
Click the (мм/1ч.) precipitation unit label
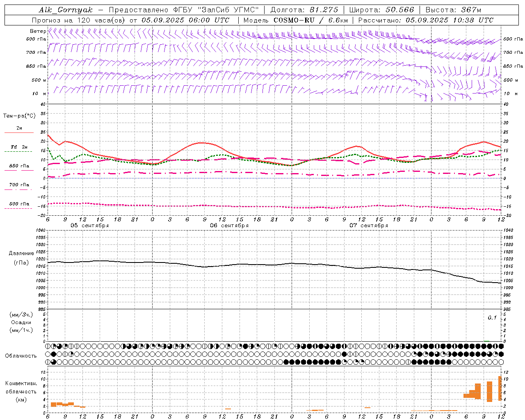[21, 330]
